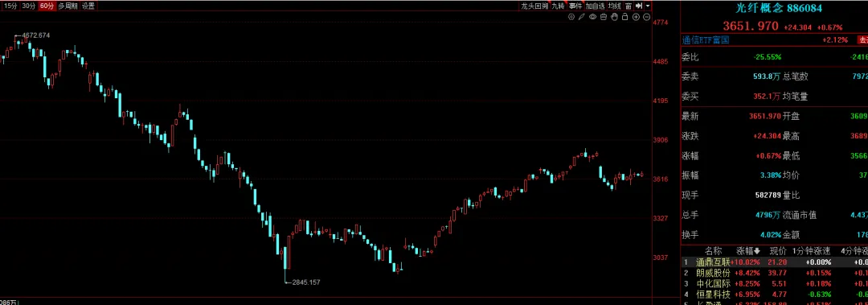Click the 窗 window button
The width and height of the screenshot is (868, 305).
(628, 6)
